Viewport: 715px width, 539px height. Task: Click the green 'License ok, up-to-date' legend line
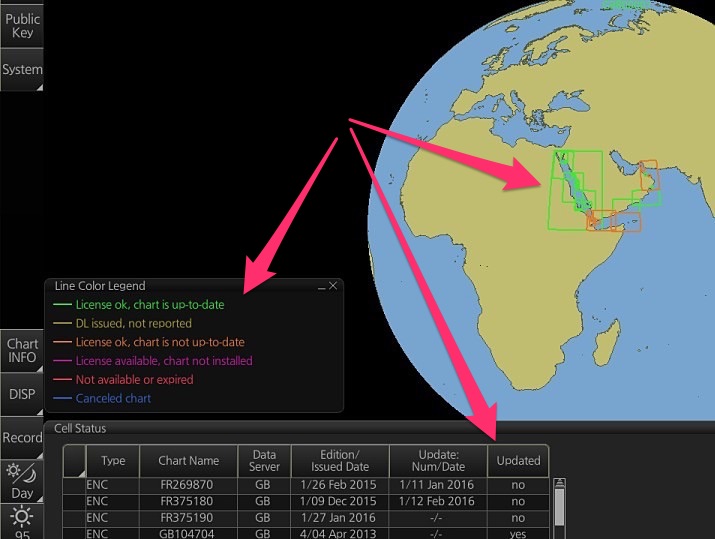coord(62,305)
